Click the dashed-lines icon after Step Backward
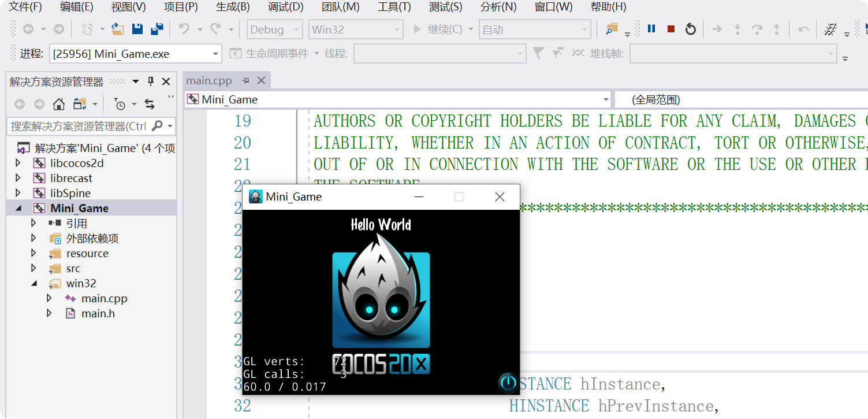The image size is (868, 419). coord(830,29)
